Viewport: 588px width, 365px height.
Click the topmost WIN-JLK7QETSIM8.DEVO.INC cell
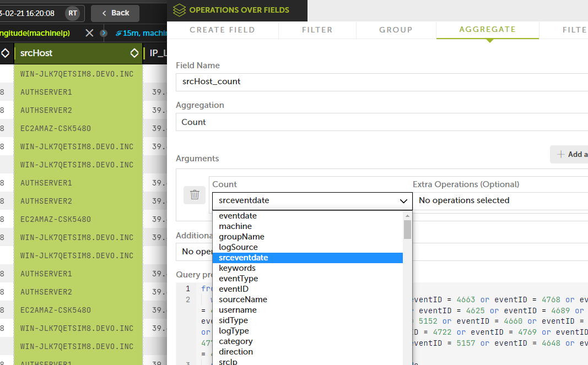coord(78,74)
